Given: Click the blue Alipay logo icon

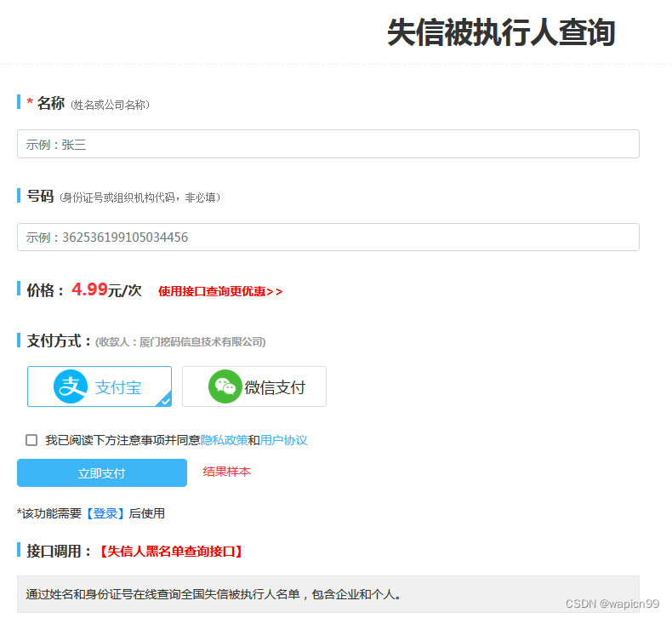Looking at the screenshot, I should pos(71,386).
